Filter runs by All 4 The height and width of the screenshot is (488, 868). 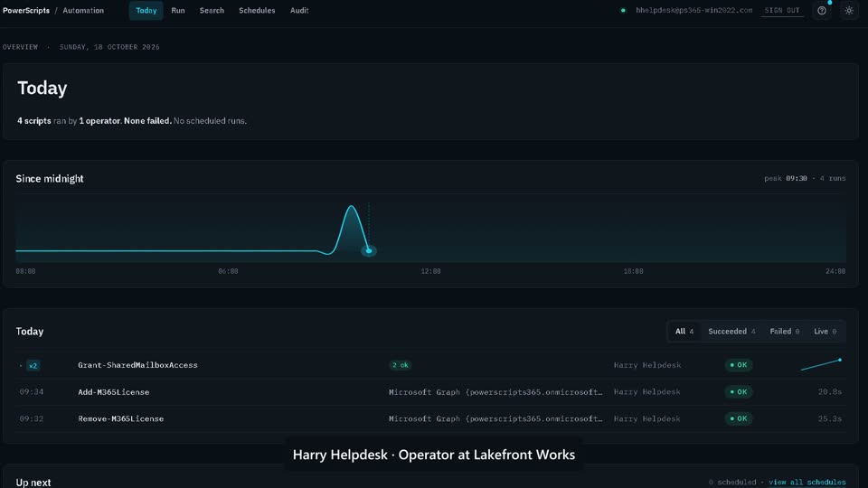(684, 332)
